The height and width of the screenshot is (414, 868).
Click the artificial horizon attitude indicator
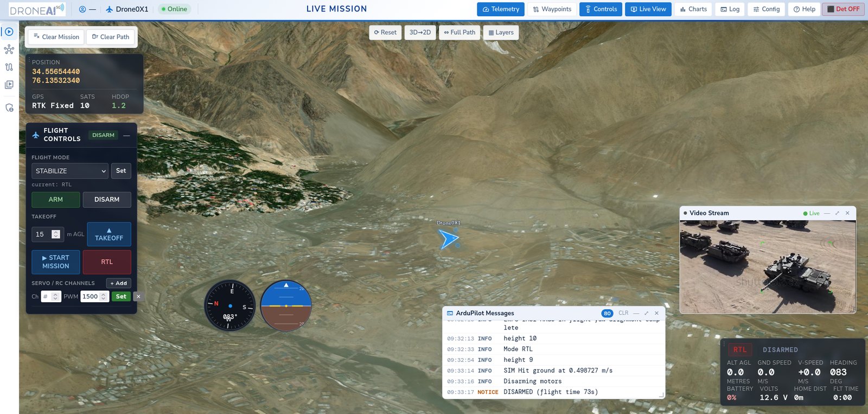286,306
